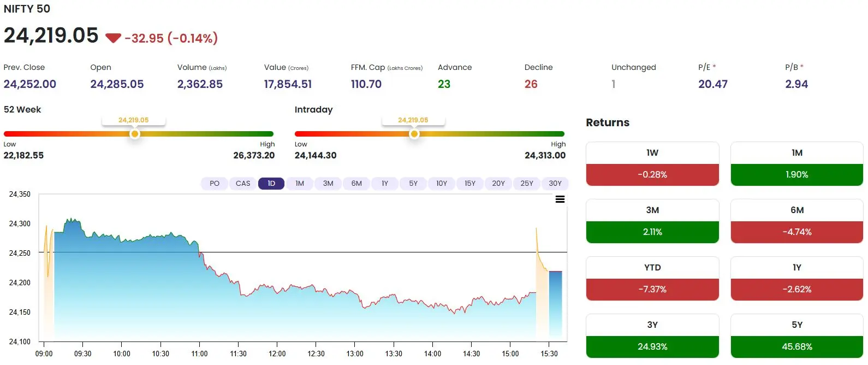Click the 24,219.05 tooltip above 52 Week slider

(134, 120)
